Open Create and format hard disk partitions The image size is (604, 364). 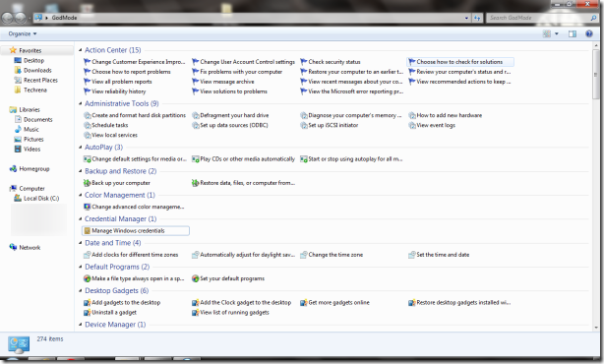coord(139,115)
